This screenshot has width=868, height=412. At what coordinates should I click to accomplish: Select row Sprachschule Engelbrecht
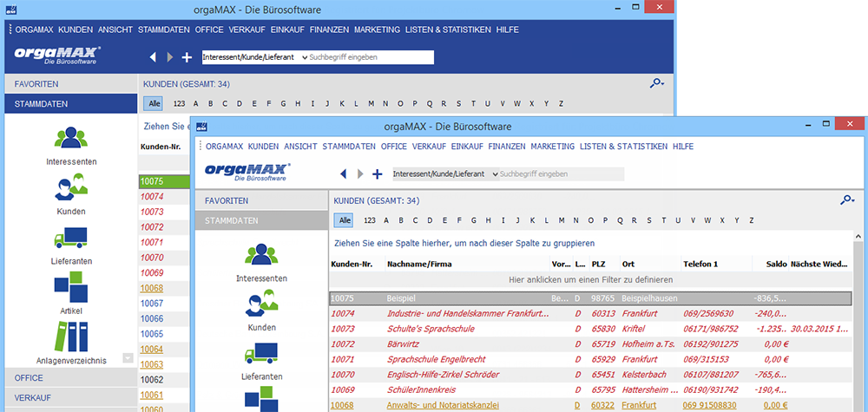590,359
